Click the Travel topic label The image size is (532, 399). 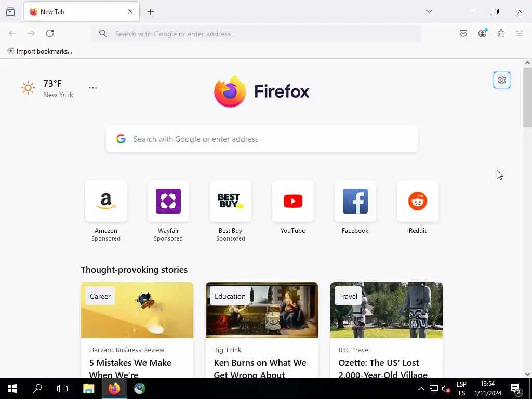tap(348, 296)
